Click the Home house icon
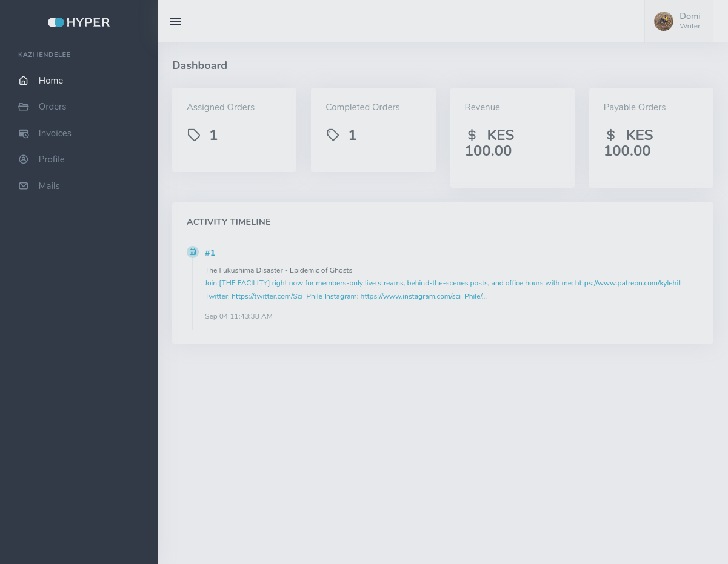 coord(24,81)
